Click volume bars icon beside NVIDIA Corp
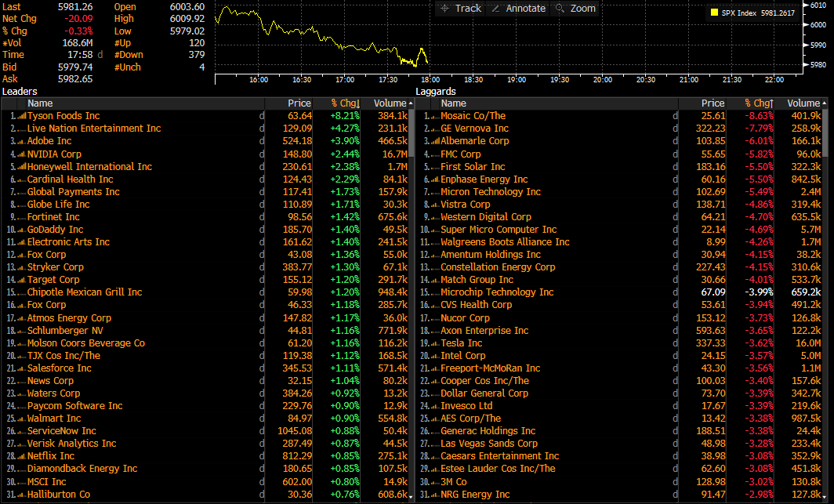834x504 pixels. (21, 154)
